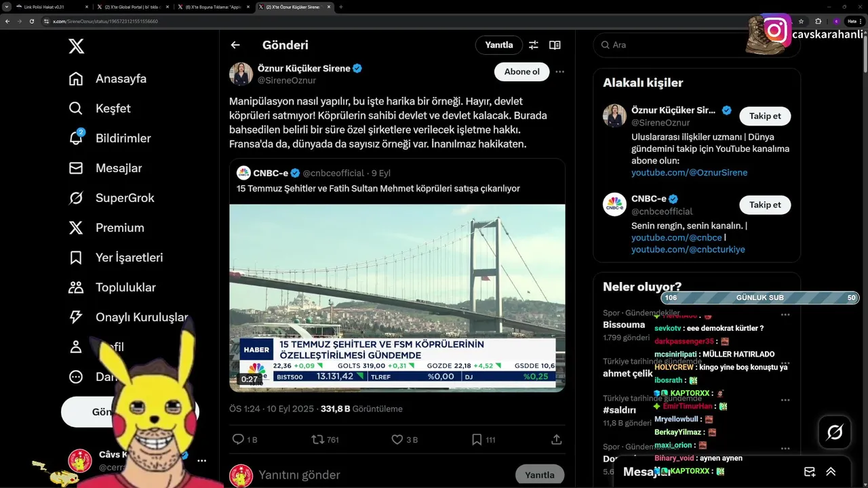Open Chrome profile avatar

(836, 21)
